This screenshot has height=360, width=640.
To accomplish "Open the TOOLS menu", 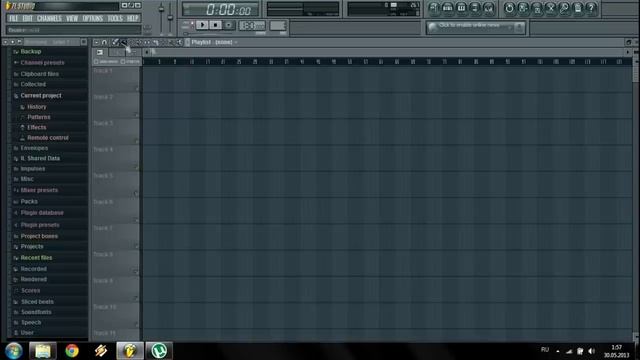I will [x=115, y=18].
